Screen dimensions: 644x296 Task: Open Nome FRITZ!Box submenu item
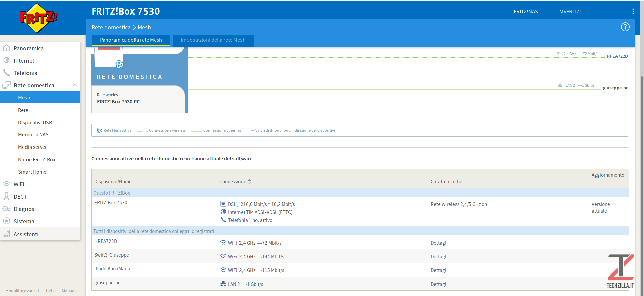click(37, 159)
